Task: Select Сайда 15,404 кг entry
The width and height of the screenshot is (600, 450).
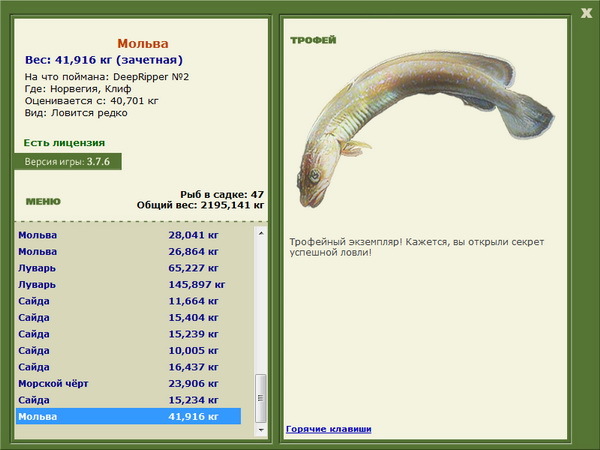Action: pyautogui.click(x=129, y=317)
